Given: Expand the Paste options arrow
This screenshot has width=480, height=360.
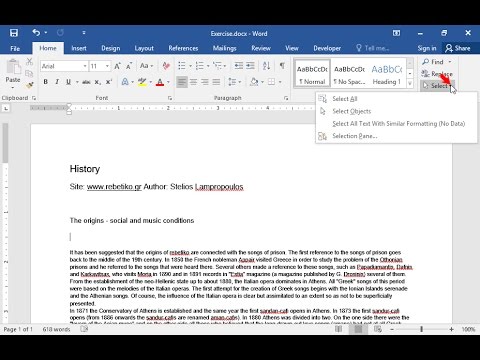Looking at the screenshot, I should pos(13,88).
